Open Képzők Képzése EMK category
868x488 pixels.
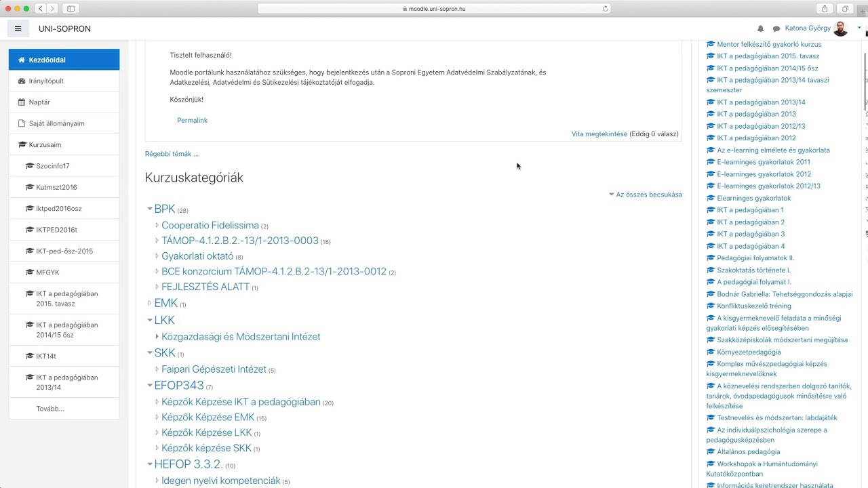click(208, 418)
